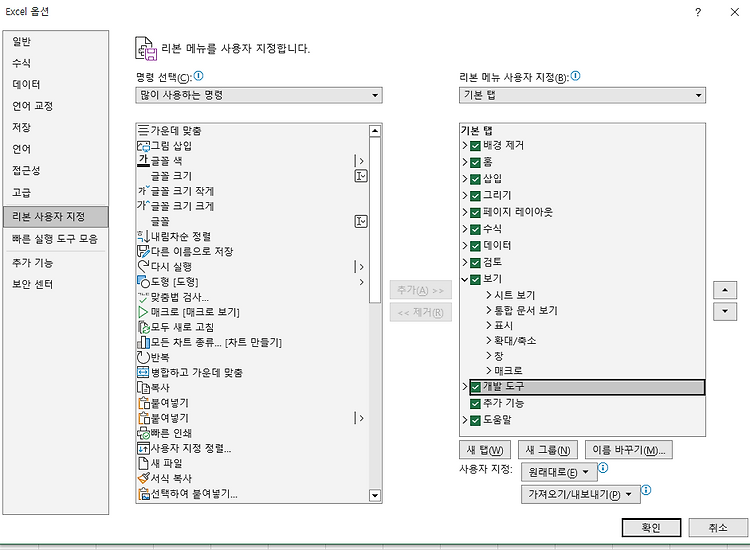This screenshot has height=550, width=750.
Task: Toggle the 페이지 레이아웃 checkbox
Action: point(475,213)
